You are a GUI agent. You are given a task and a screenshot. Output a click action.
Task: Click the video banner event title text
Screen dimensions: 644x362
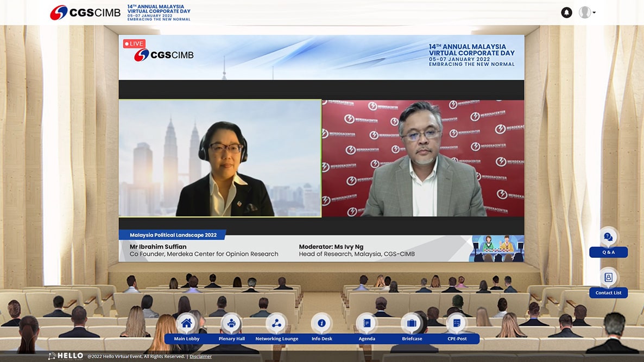click(471, 55)
